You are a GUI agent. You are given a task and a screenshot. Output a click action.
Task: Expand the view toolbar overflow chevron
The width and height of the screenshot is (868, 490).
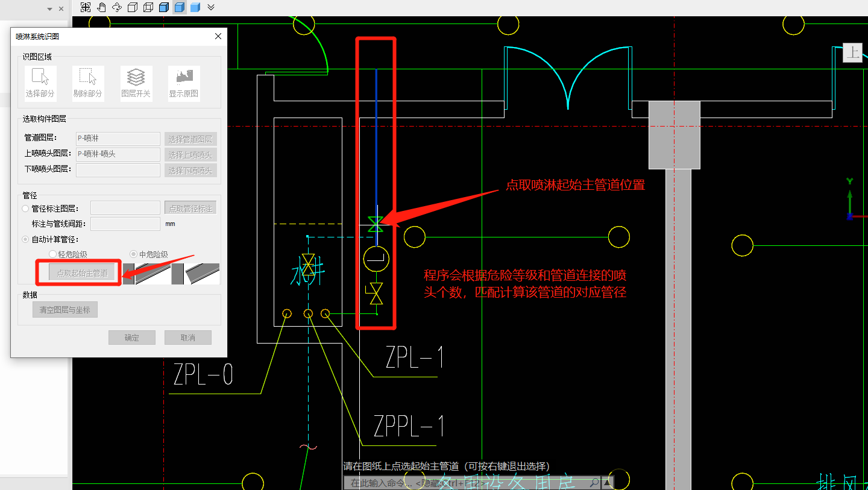pos(211,7)
